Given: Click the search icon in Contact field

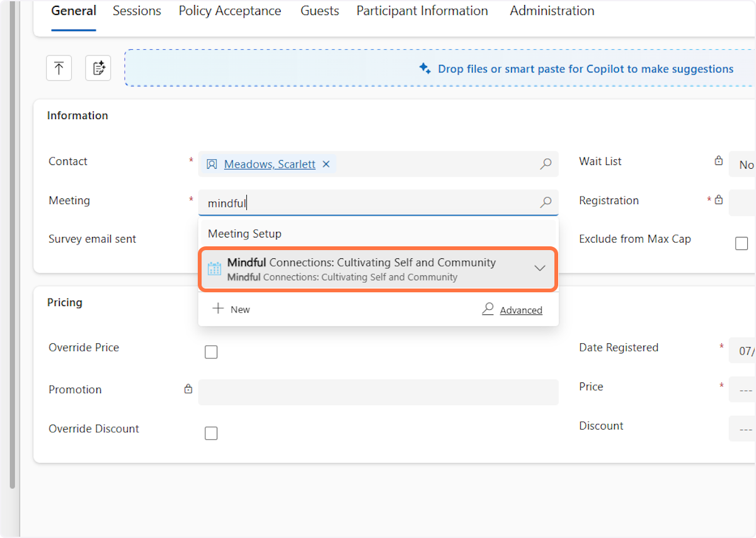Looking at the screenshot, I should tap(546, 164).
